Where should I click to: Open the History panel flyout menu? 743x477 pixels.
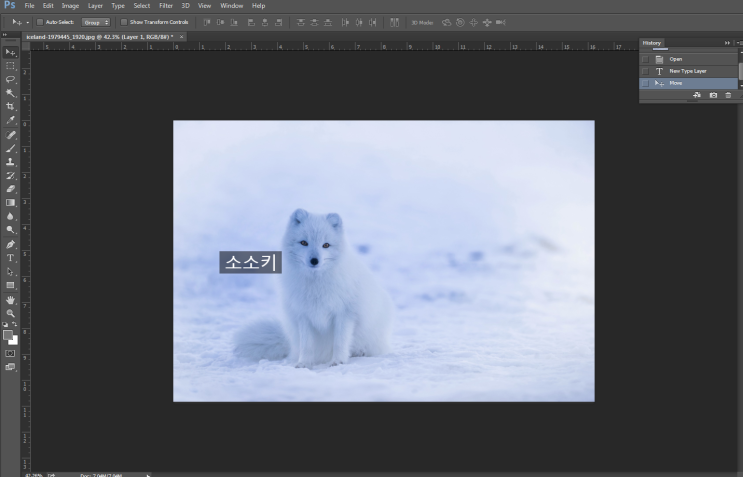click(x=738, y=43)
